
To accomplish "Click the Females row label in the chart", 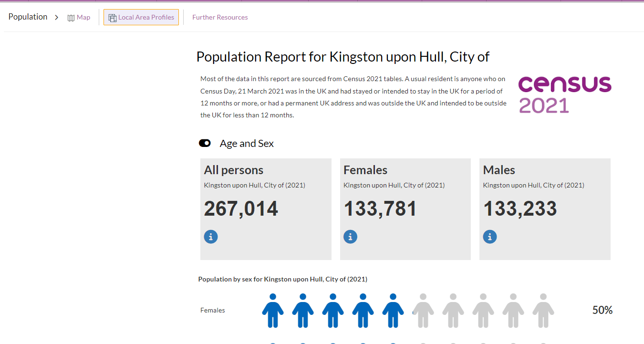I will pyautogui.click(x=212, y=310).
